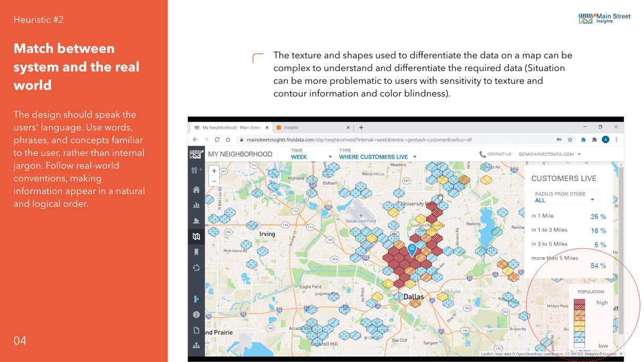Zoom out the map with minus button
This screenshot has width=644, height=362.
tap(214, 181)
